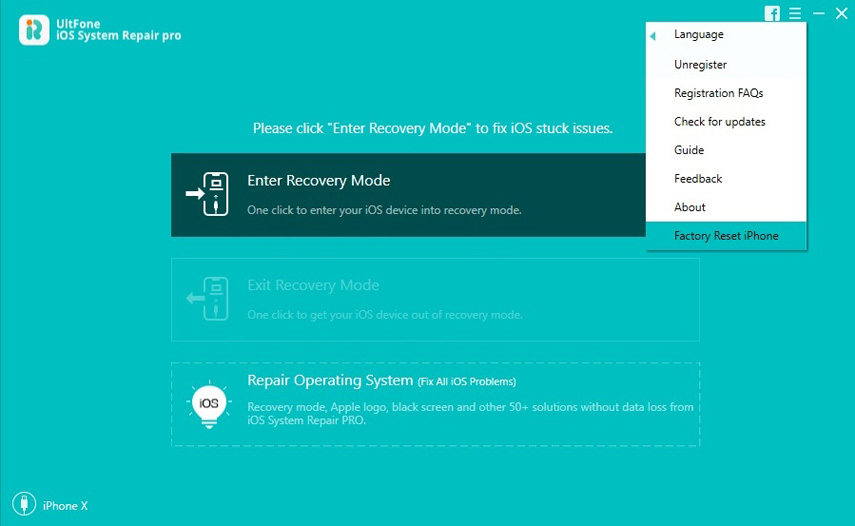Image resolution: width=855 pixels, height=526 pixels.
Task: Select Repair Operating System option
Action: (435, 404)
